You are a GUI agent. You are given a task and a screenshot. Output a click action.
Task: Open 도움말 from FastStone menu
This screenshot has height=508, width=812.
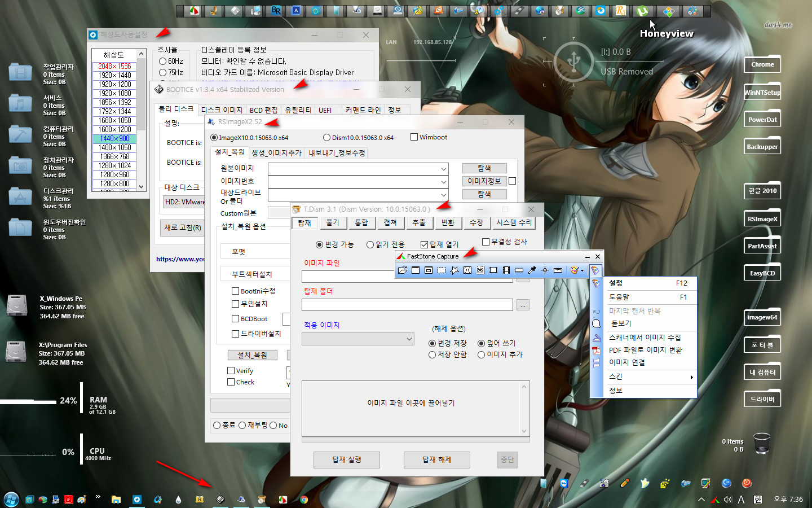[648, 297]
